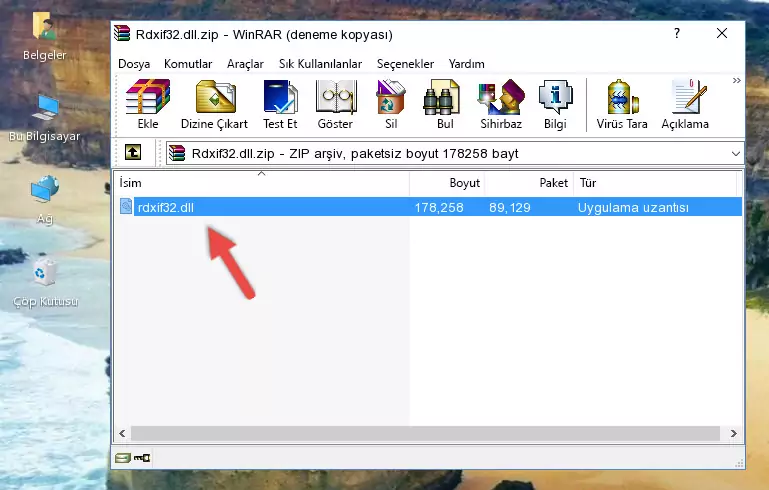Click the key password icon in status bar
The image size is (769, 490).
point(142,458)
